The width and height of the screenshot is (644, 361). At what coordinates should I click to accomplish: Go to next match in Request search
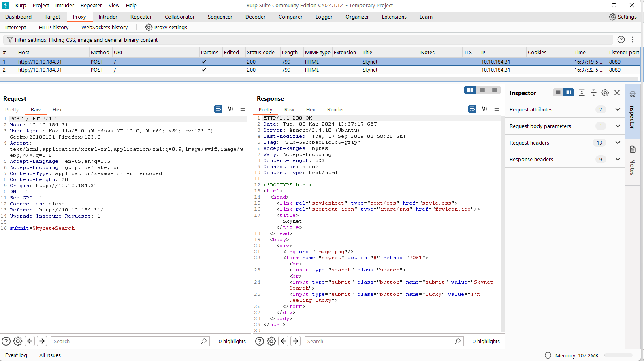tap(42, 341)
